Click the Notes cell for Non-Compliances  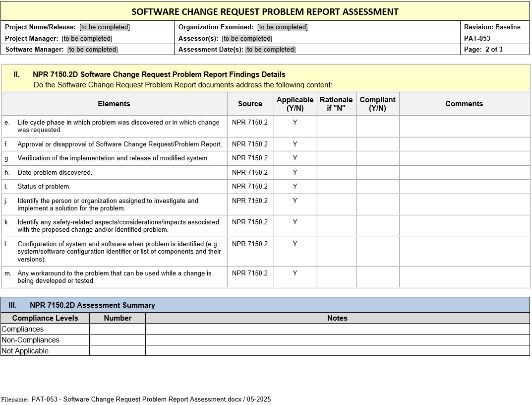click(337, 340)
